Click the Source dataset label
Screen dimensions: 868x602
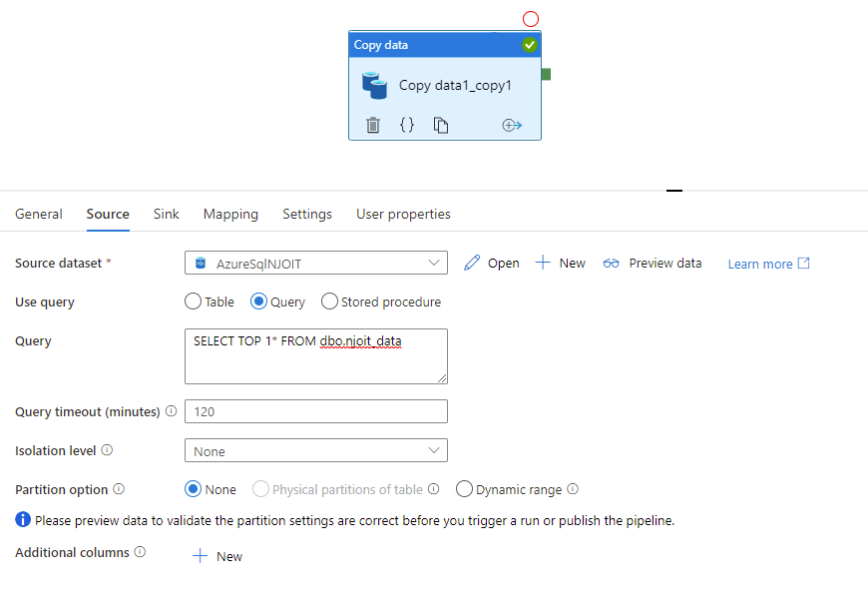tap(58, 264)
